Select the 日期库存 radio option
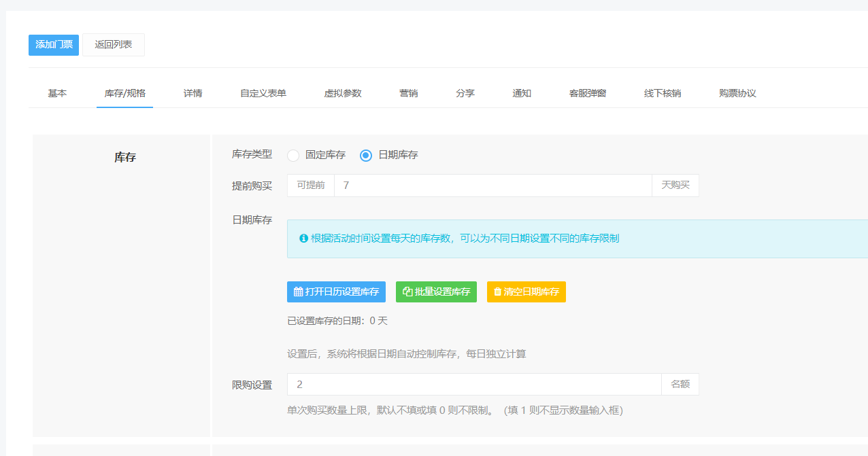 [x=366, y=155]
